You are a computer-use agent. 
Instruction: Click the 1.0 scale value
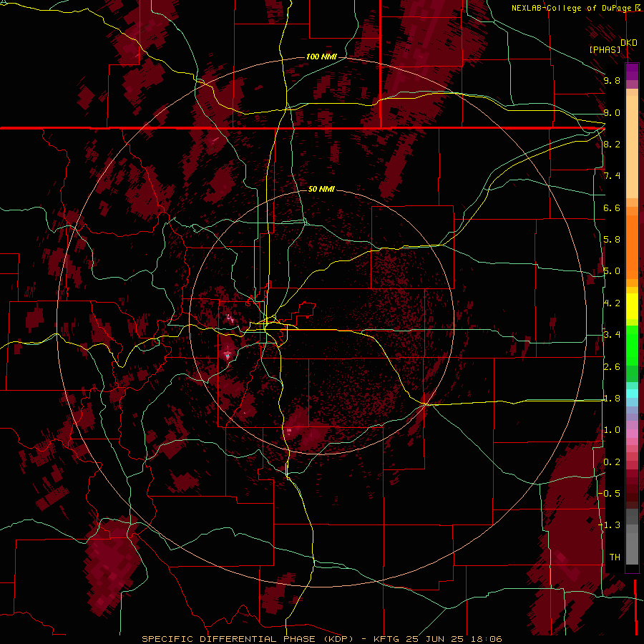click(612, 430)
